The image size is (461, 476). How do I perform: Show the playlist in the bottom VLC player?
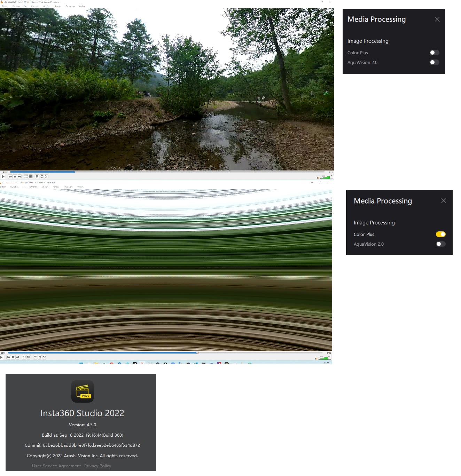[35, 357]
